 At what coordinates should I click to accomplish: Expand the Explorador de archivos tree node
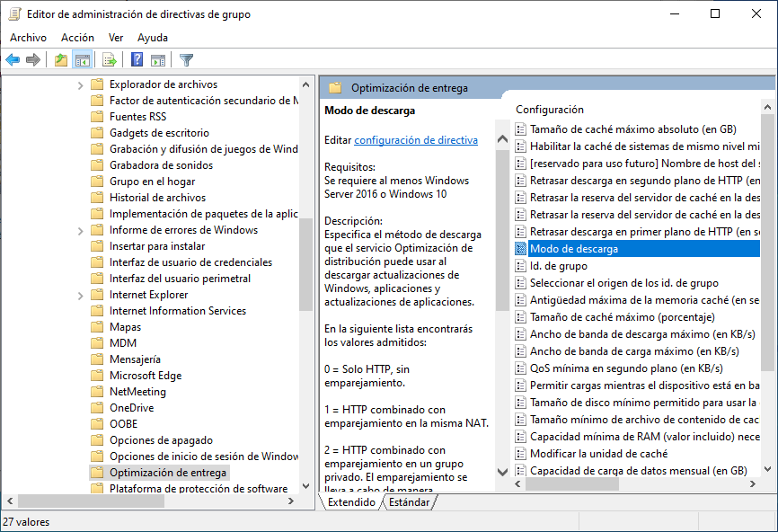[80, 85]
